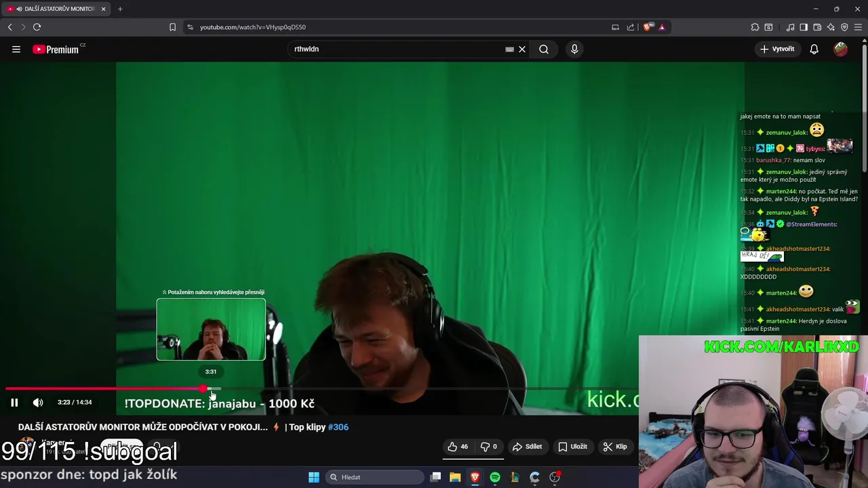Screen dimensions: 868x488
Task: Open the YouTube guide hamburger menu
Action: click(16, 49)
